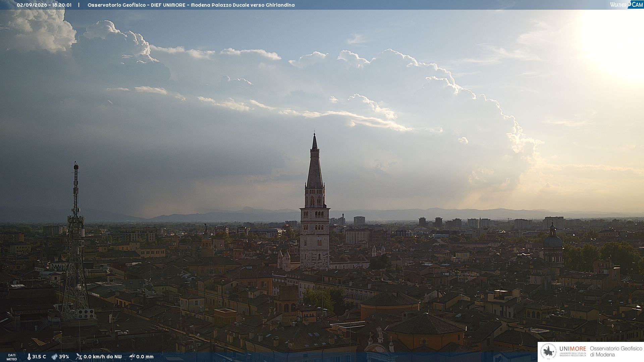The width and height of the screenshot is (644, 362).
Task: Click the 31.5 C temperature reading
Action: [x=39, y=357]
